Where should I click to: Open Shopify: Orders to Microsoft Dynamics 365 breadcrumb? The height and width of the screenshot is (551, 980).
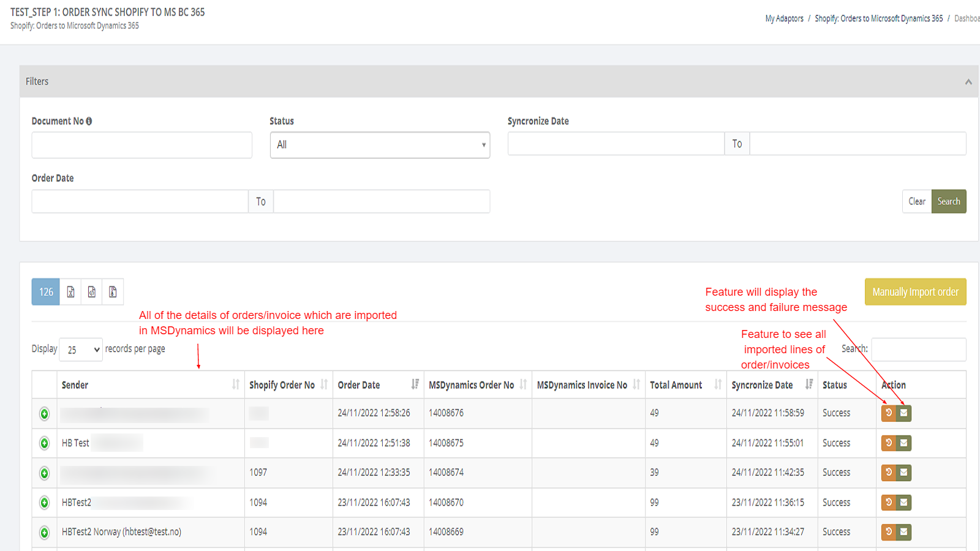(x=879, y=18)
